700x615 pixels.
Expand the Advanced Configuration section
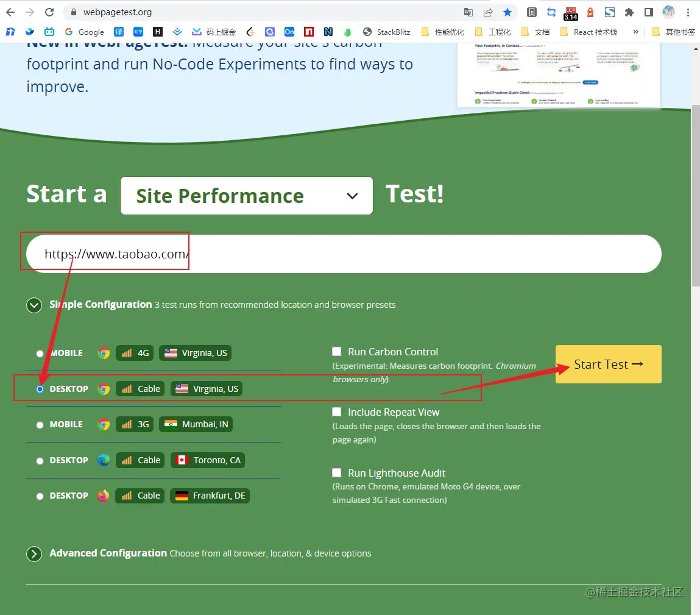click(x=34, y=554)
